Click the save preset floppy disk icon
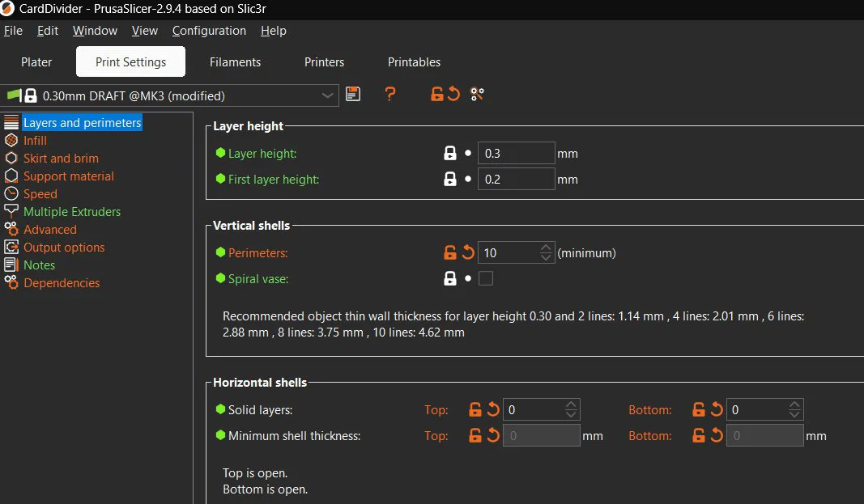 353,94
